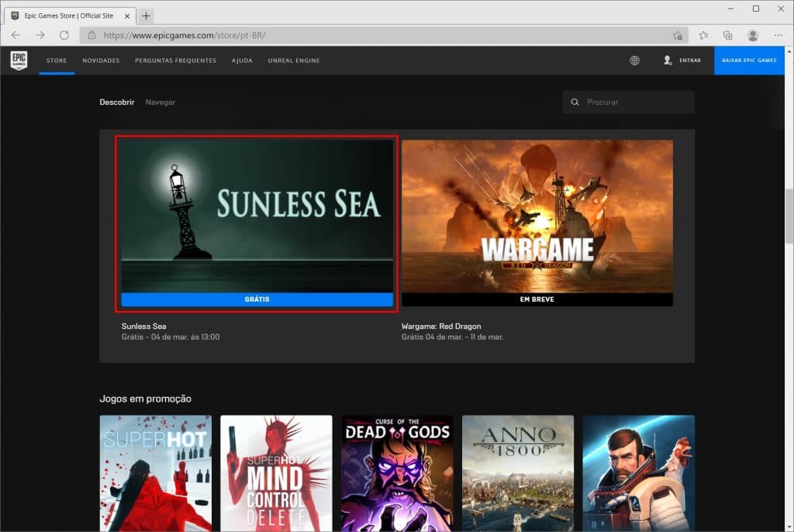
Task: Click the scrollbar up arrow
Action: 789,50
